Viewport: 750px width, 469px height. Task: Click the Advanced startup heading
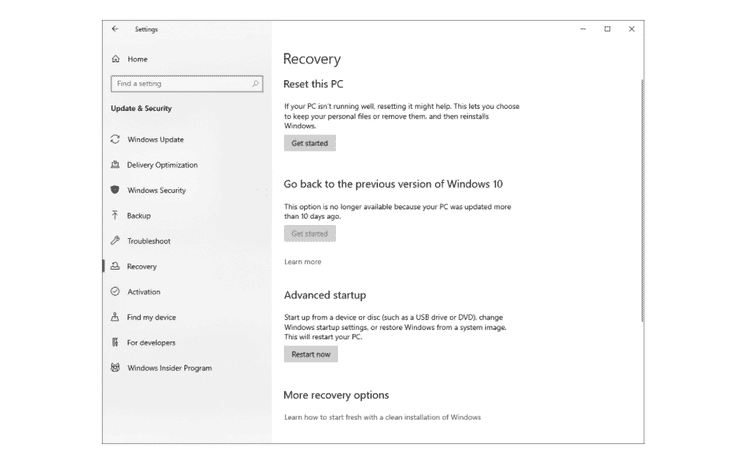(325, 295)
